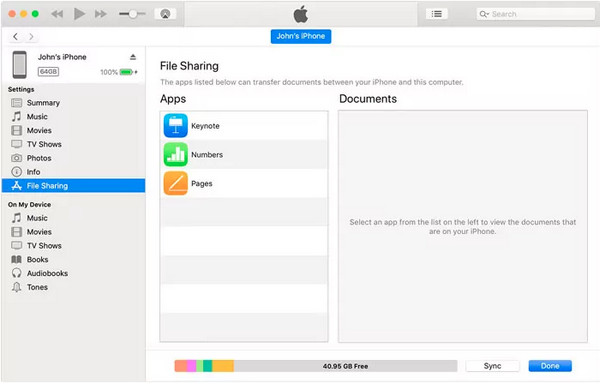Click the Search field
This screenshot has width=600, height=384.
535,14
